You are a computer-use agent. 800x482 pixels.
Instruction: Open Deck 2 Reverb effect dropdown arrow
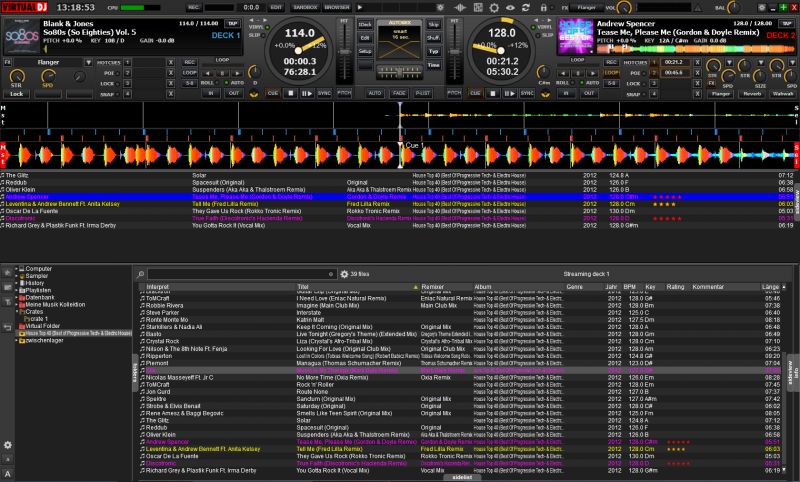click(761, 62)
